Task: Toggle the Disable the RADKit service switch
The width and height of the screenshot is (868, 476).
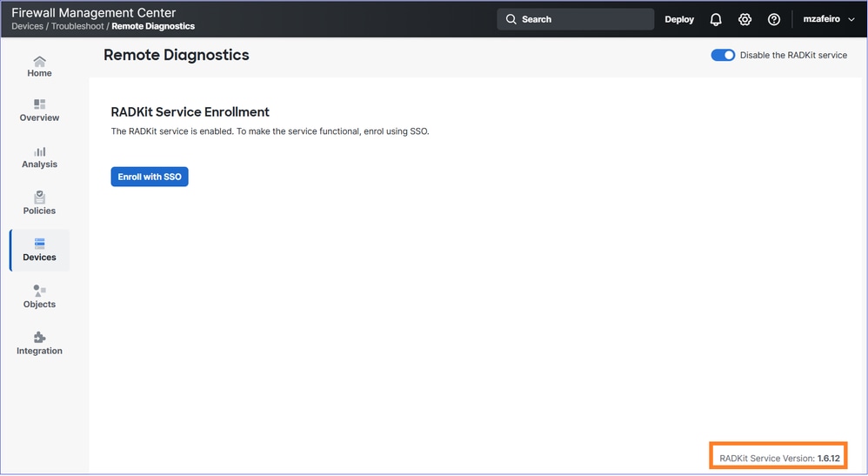Action: coord(723,56)
